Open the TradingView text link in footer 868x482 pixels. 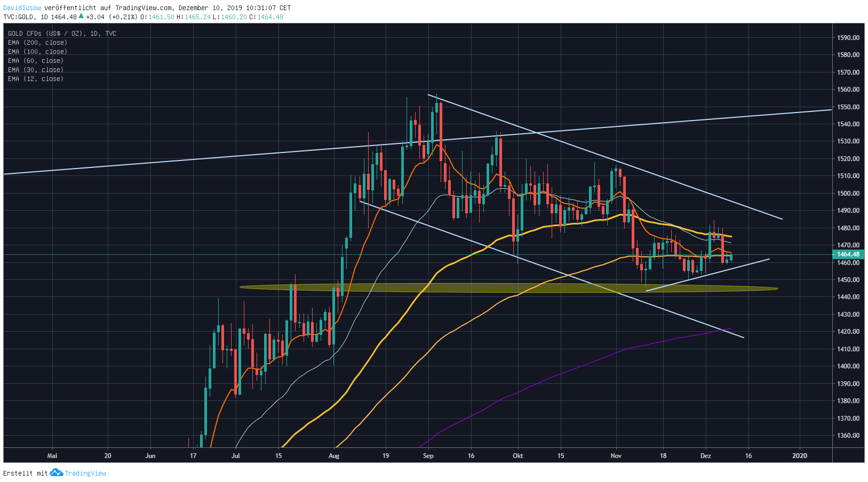coord(85,473)
